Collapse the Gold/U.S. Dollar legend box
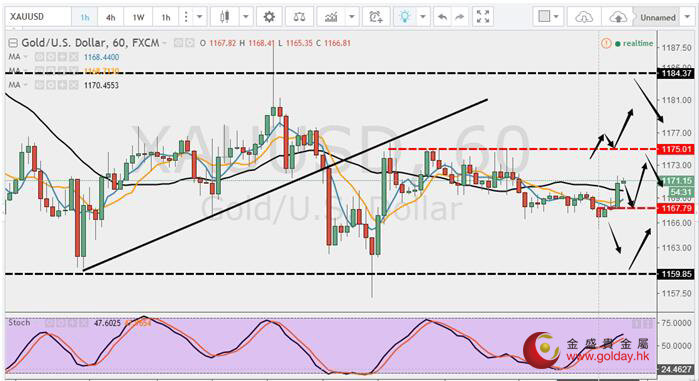Screen dimensions: 699x381 [x=13, y=43]
